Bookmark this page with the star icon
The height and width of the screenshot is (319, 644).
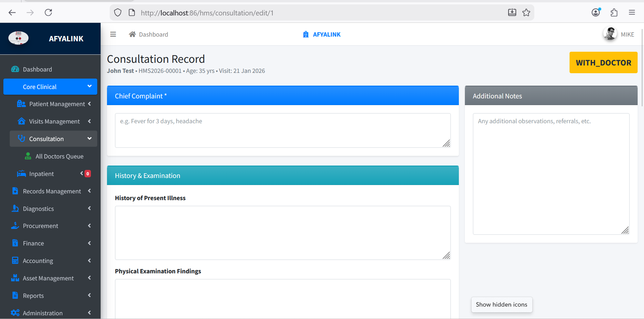point(526,13)
